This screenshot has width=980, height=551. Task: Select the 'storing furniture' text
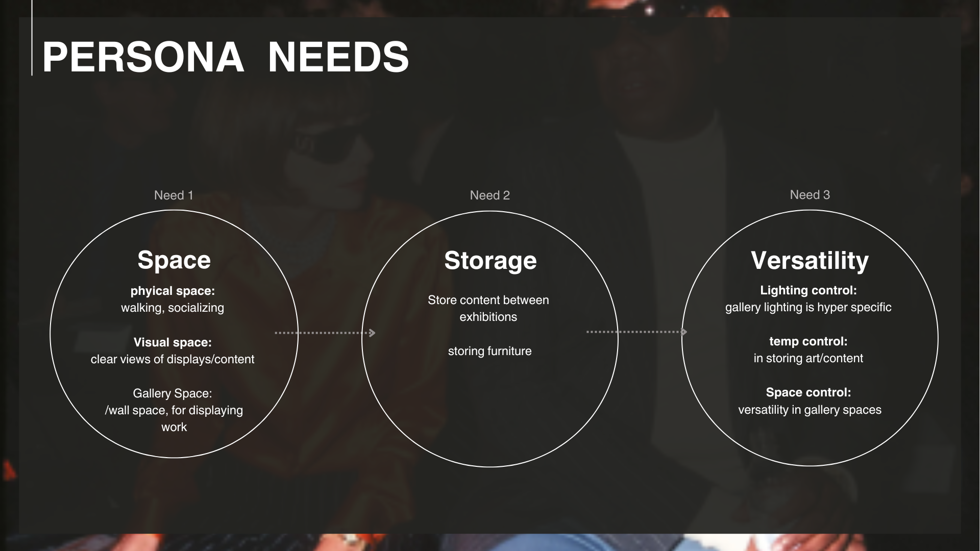pyautogui.click(x=489, y=351)
